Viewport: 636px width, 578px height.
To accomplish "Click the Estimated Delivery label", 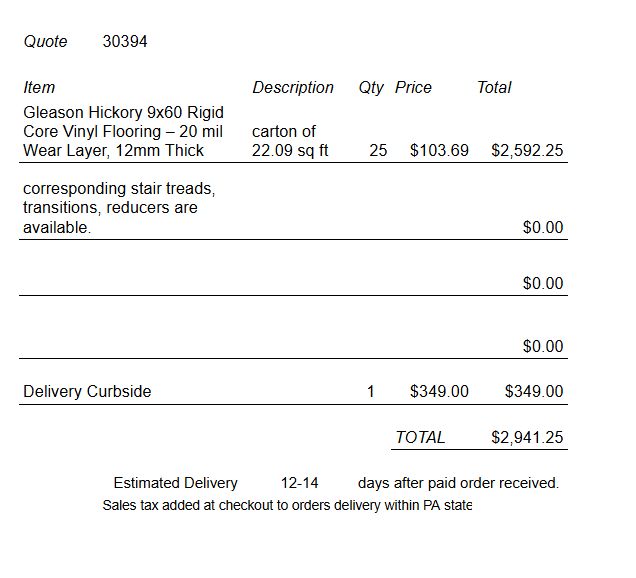I will point(175,483).
